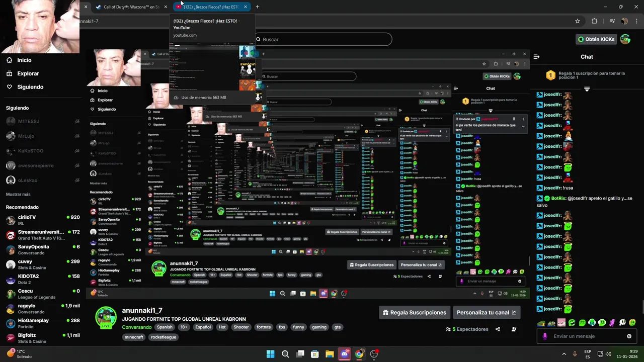Click the skull emote in quick emotes
The image size is (644, 362).
622,323
